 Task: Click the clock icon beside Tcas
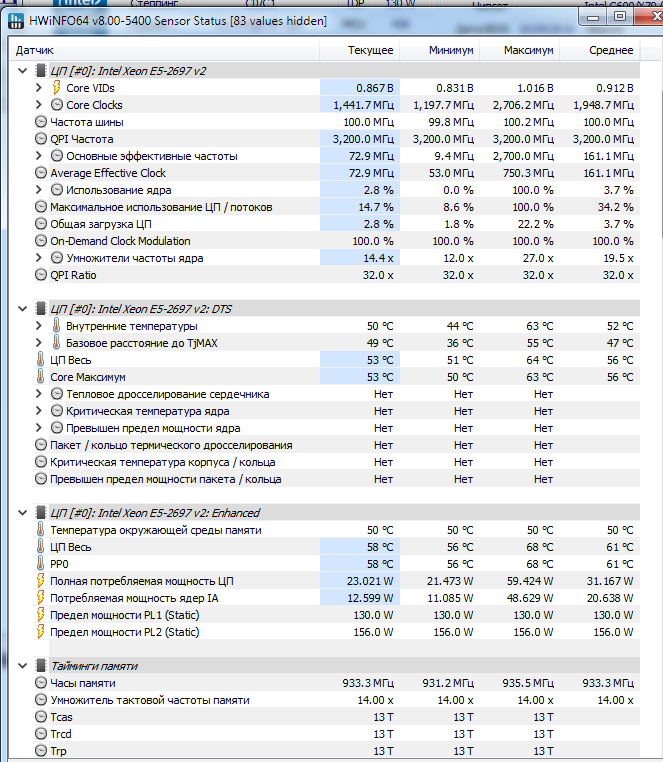41,717
